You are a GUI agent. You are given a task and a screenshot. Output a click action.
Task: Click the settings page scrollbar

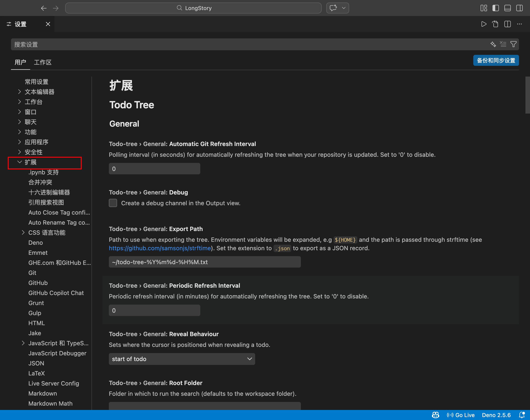point(527,95)
